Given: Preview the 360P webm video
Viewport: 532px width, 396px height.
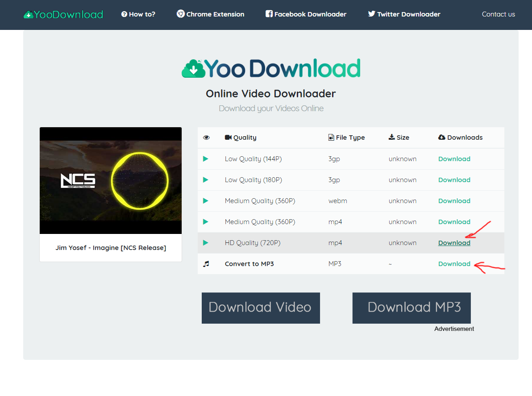Looking at the screenshot, I should (206, 201).
